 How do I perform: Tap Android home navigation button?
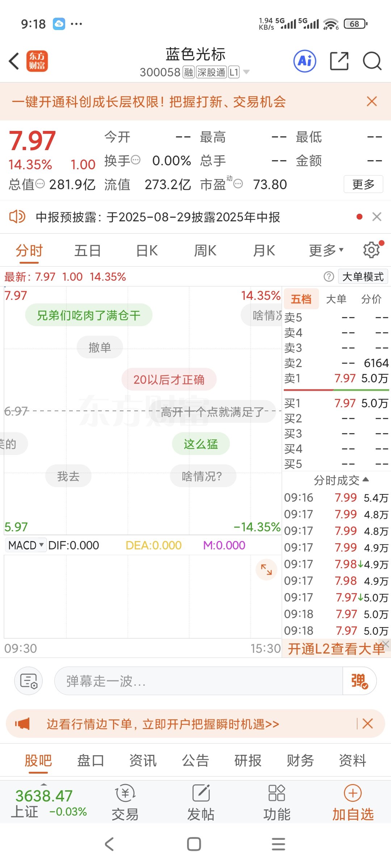coord(194,844)
